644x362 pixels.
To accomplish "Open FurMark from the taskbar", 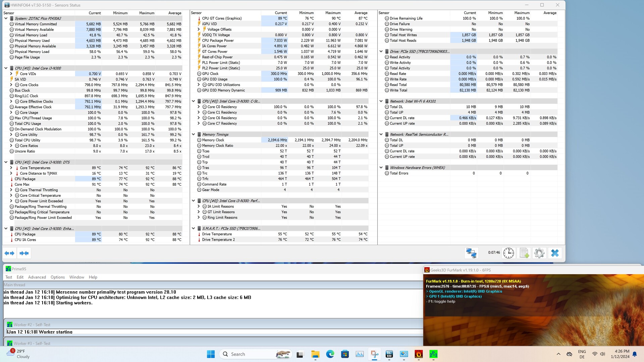I will click(419, 354).
